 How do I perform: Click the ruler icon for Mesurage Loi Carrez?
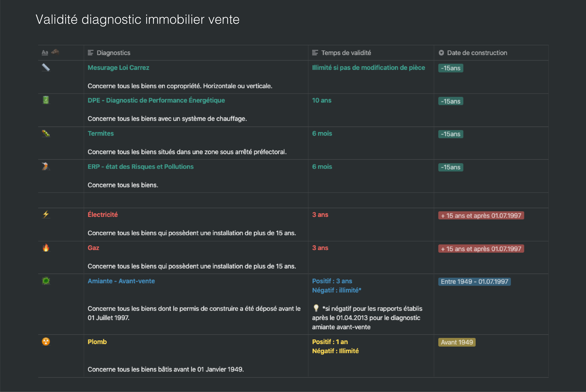click(x=46, y=67)
